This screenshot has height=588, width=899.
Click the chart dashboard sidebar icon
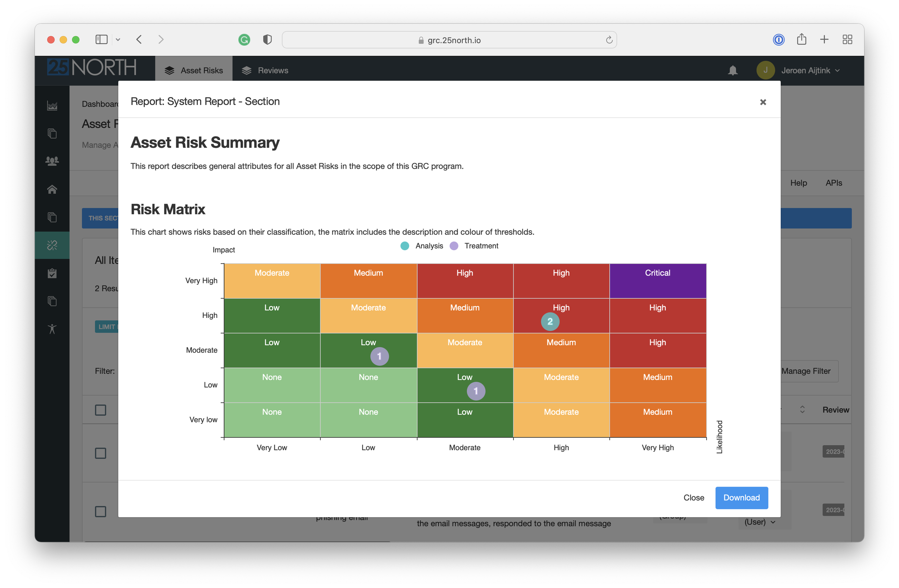click(x=52, y=106)
